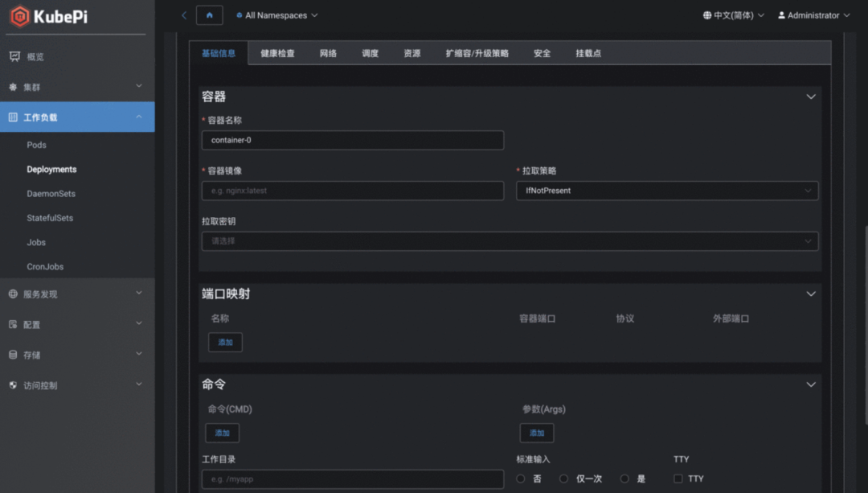The height and width of the screenshot is (493, 868).
Task: Go back with the left arrow icon
Action: coord(184,15)
